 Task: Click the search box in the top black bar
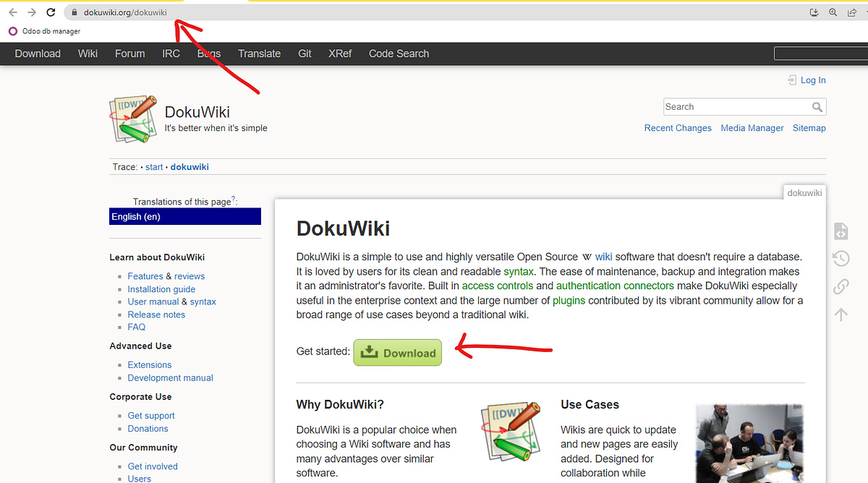click(821, 54)
